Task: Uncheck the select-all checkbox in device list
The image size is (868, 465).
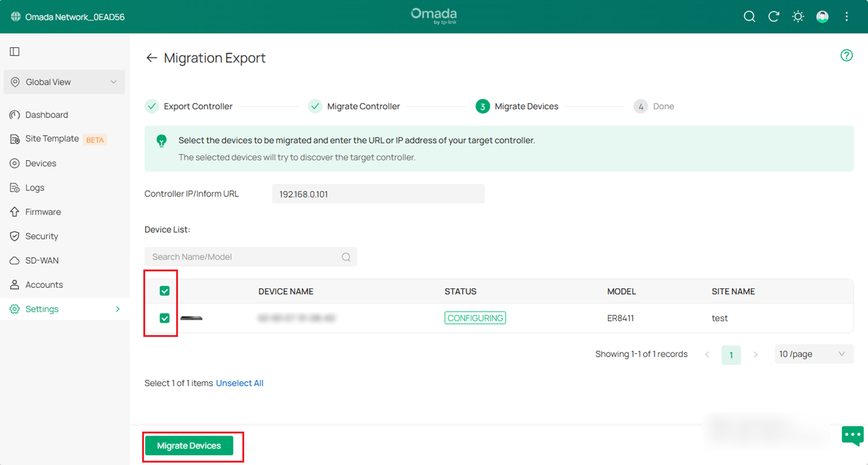Action: [165, 291]
